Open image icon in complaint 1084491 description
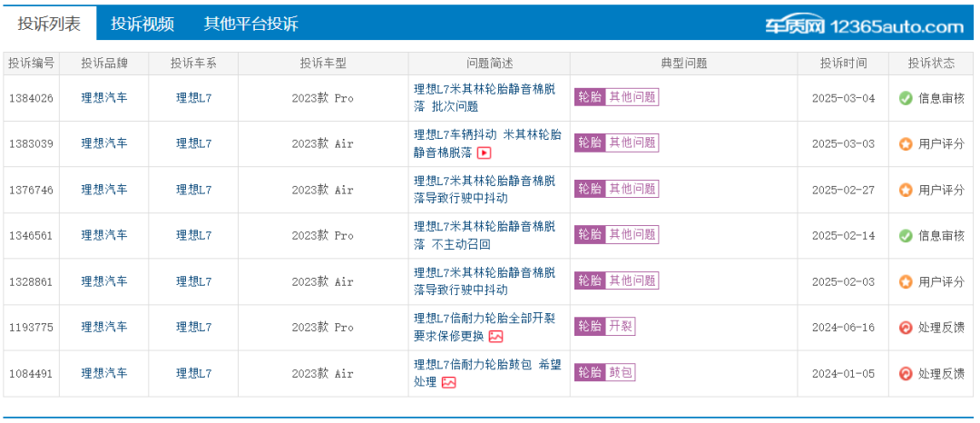Image resolution: width=980 pixels, height=423 pixels. (x=449, y=382)
